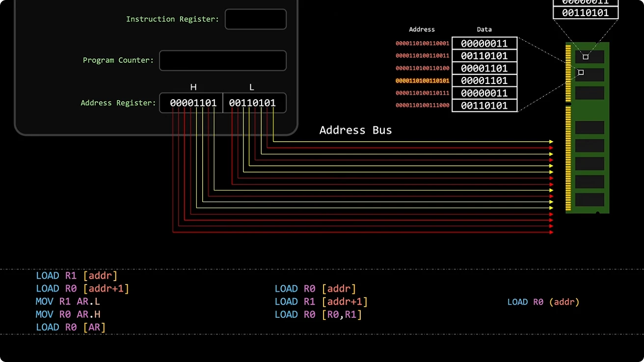Select memory address 0000110100110100
This screenshot has height=362, width=644.
pyautogui.click(x=423, y=68)
